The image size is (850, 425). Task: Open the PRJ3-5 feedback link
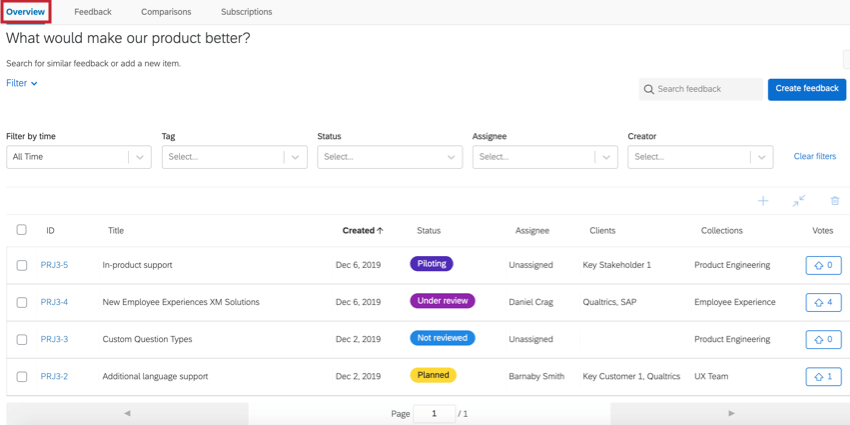pos(54,265)
